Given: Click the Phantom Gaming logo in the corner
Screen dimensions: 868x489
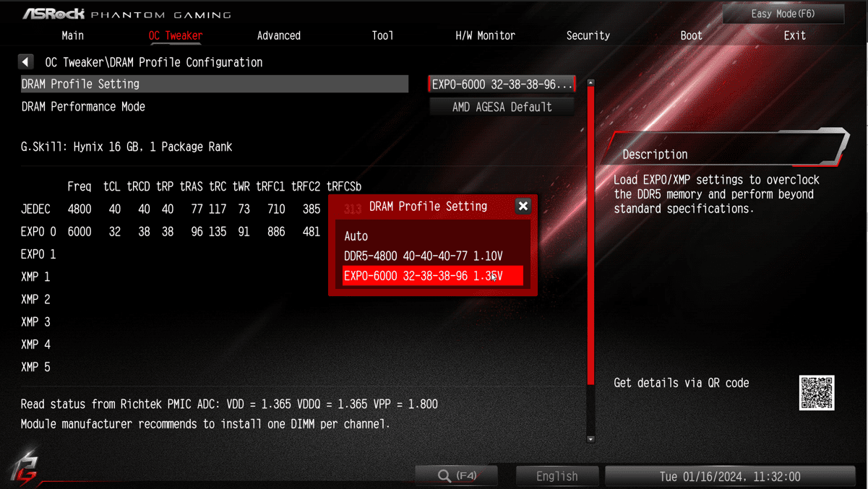Looking at the screenshot, I should (x=24, y=467).
